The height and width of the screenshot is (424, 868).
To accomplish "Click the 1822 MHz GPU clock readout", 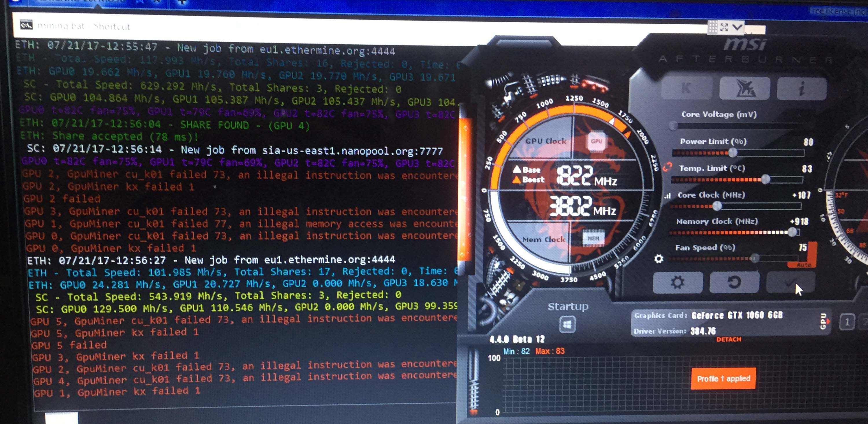I will 587,176.
